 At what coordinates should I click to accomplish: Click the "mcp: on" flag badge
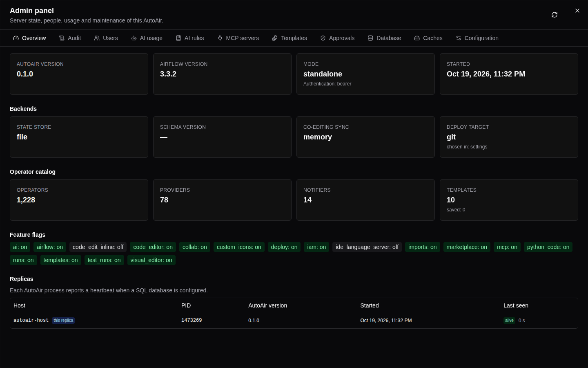(507, 247)
